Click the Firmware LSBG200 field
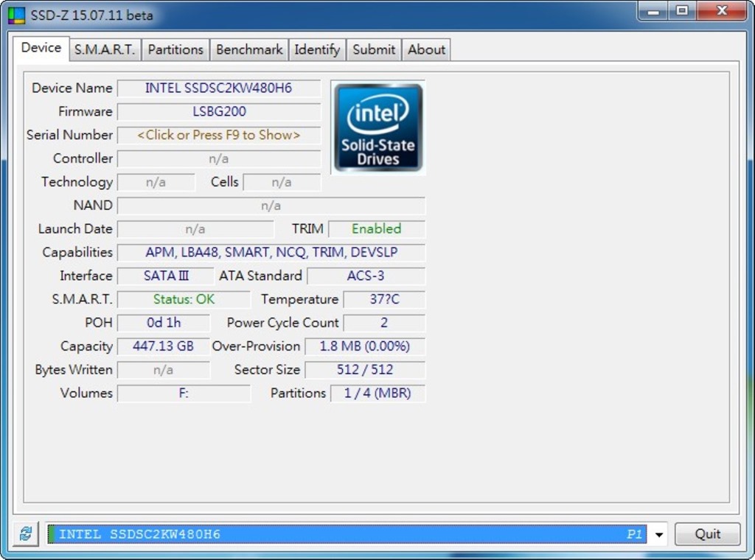The height and width of the screenshot is (560, 755). coord(219,112)
